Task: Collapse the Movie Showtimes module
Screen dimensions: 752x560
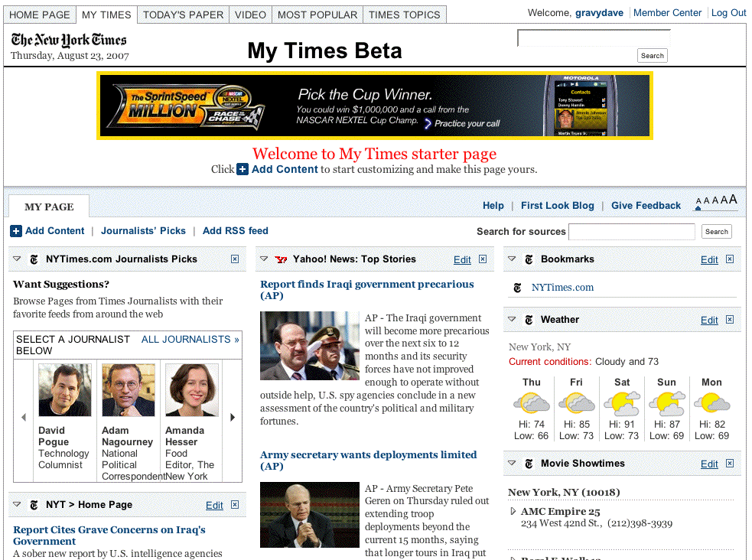Action: (x=511, y=464)
